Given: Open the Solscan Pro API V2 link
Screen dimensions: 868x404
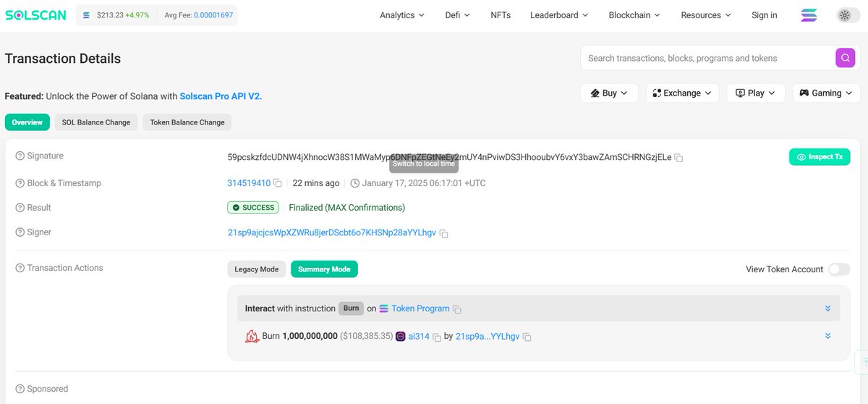Looking at the screenshot, I should 221,96.
